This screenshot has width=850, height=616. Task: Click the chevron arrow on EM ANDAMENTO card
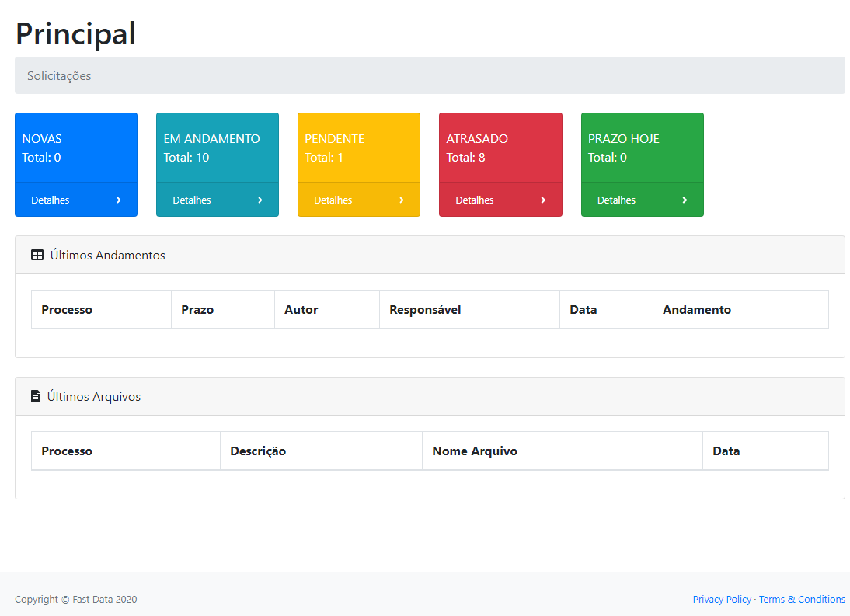click(260, 200)
